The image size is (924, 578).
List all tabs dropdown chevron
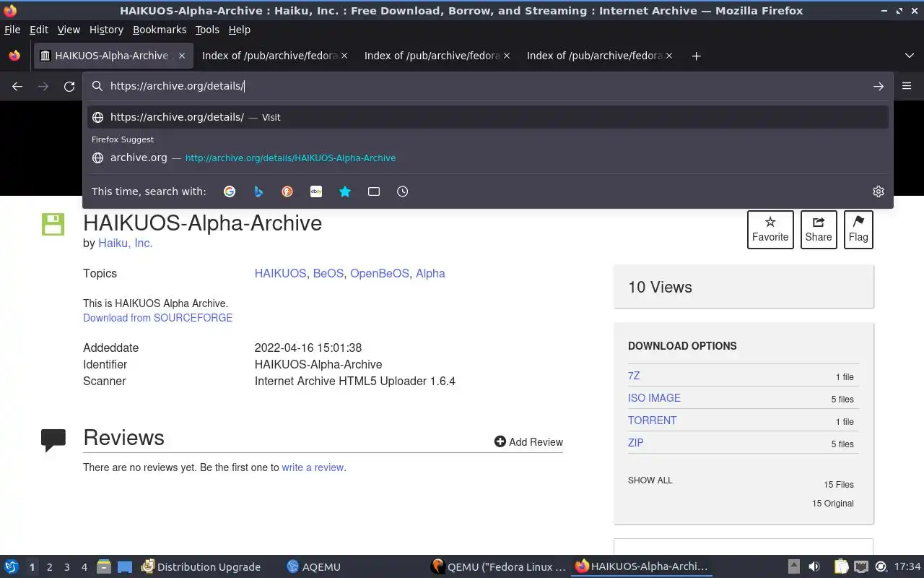(x=910, y=56)
